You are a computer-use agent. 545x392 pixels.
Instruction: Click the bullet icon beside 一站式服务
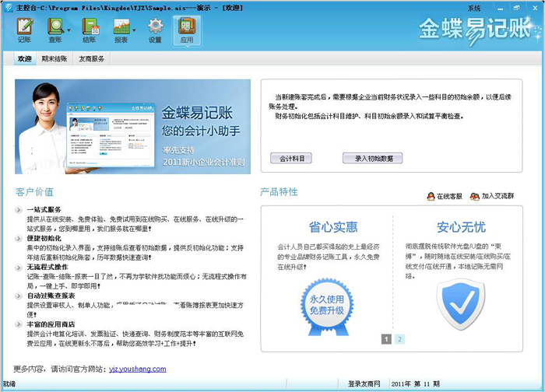[x=19, y=210]
